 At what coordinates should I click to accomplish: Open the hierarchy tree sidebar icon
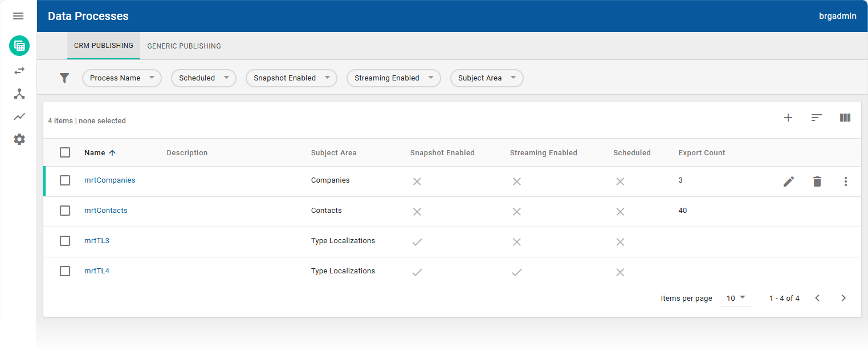click(x=19, y=94)
